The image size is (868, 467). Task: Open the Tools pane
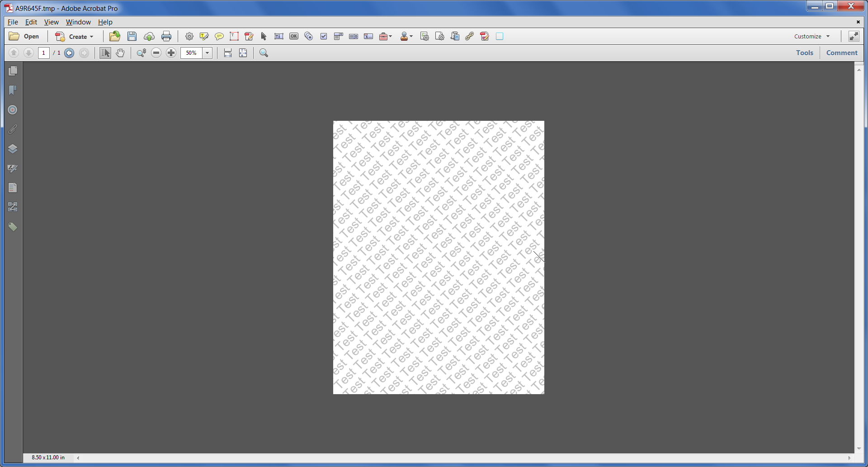click(x=804, y=52)
